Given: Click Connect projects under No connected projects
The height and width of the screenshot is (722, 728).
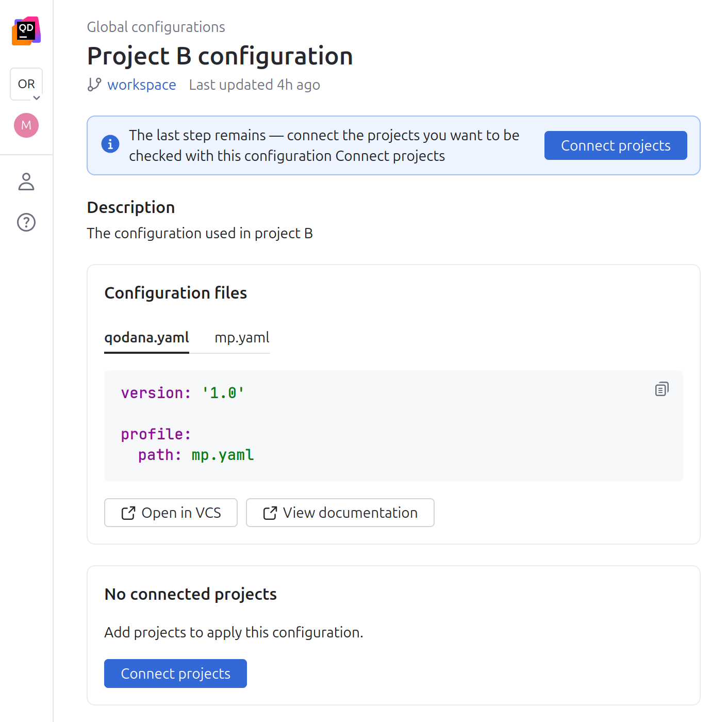Looking at the screenshot, I should point(175,674).
